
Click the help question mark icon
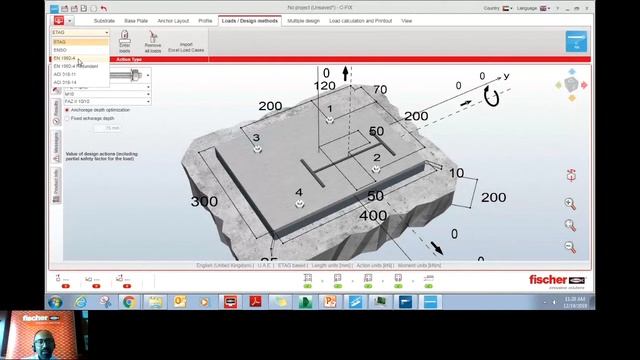tap(557, 8)
